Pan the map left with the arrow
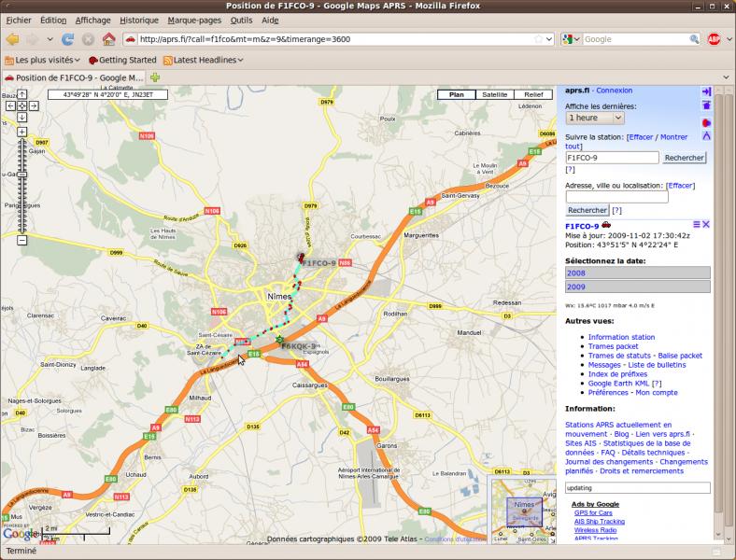 (10, 106)
